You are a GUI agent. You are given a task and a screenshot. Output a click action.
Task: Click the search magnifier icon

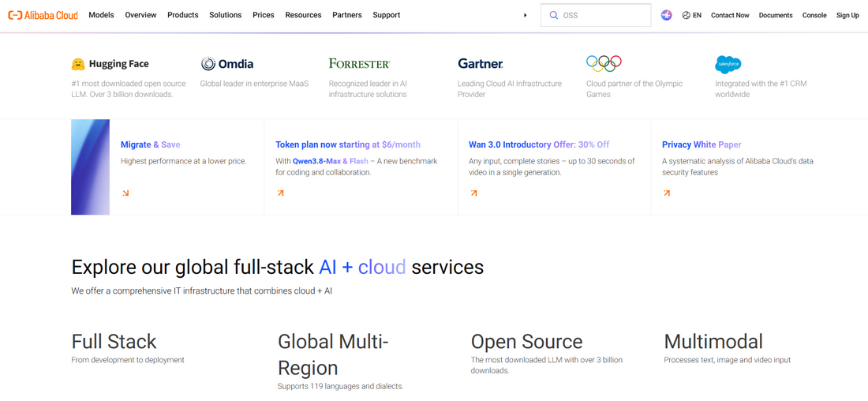553,16
